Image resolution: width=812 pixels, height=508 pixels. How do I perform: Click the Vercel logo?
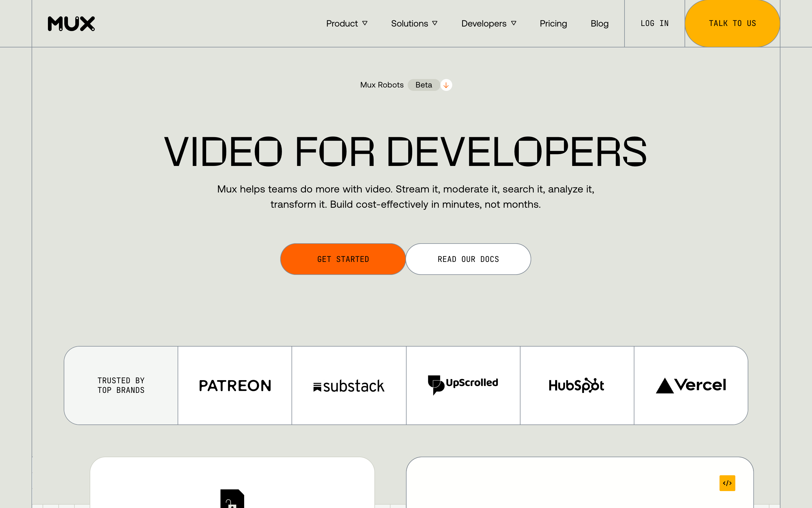coord(691,385)
